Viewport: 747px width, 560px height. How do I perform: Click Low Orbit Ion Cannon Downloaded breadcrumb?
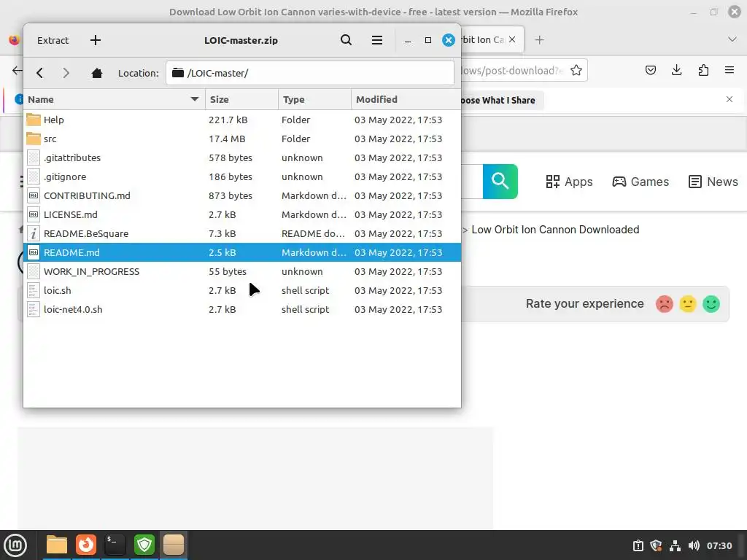(x=555, y=230)
